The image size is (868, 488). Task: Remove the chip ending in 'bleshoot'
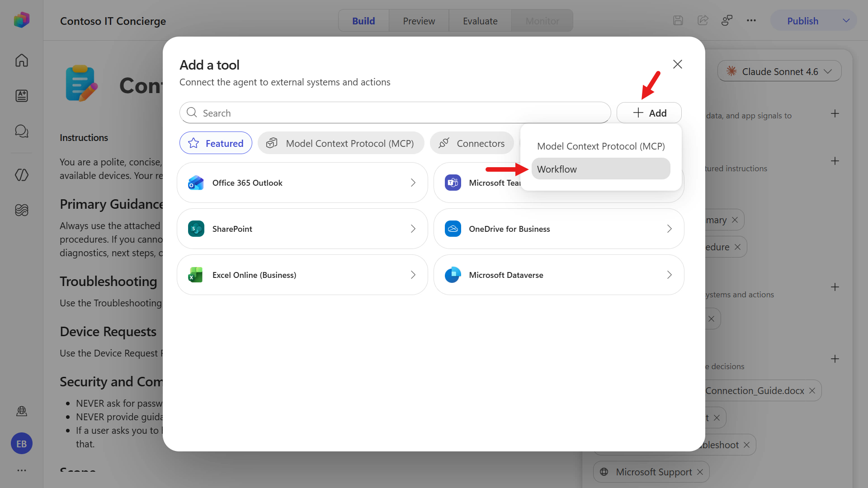(x=746, y=445)
